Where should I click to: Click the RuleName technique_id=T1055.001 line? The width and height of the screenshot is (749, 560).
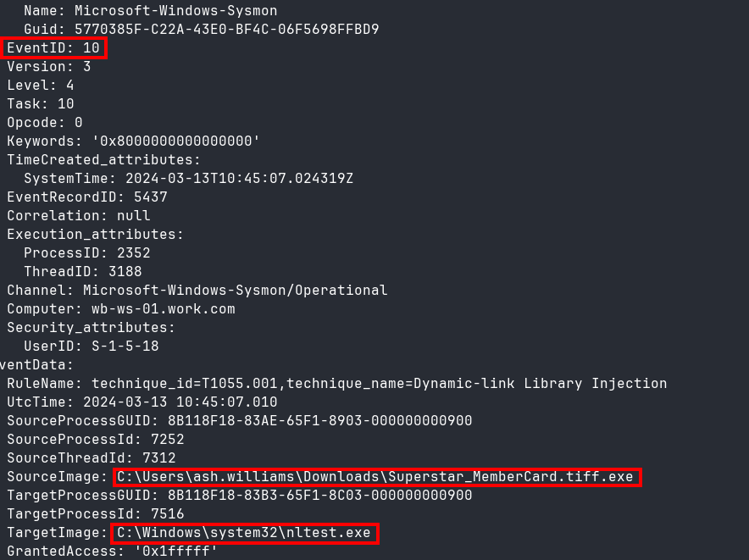pos(336,383)
